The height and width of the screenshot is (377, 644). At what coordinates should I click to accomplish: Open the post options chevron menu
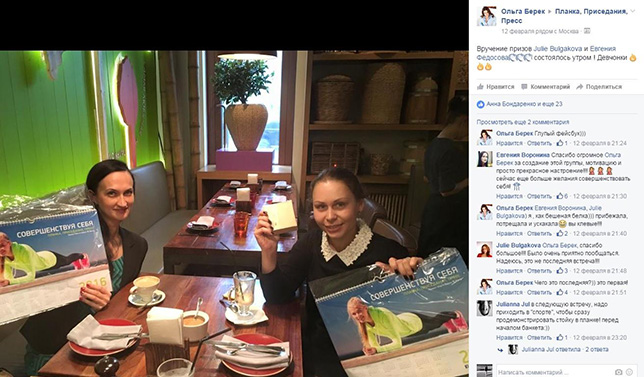(633, 11)
